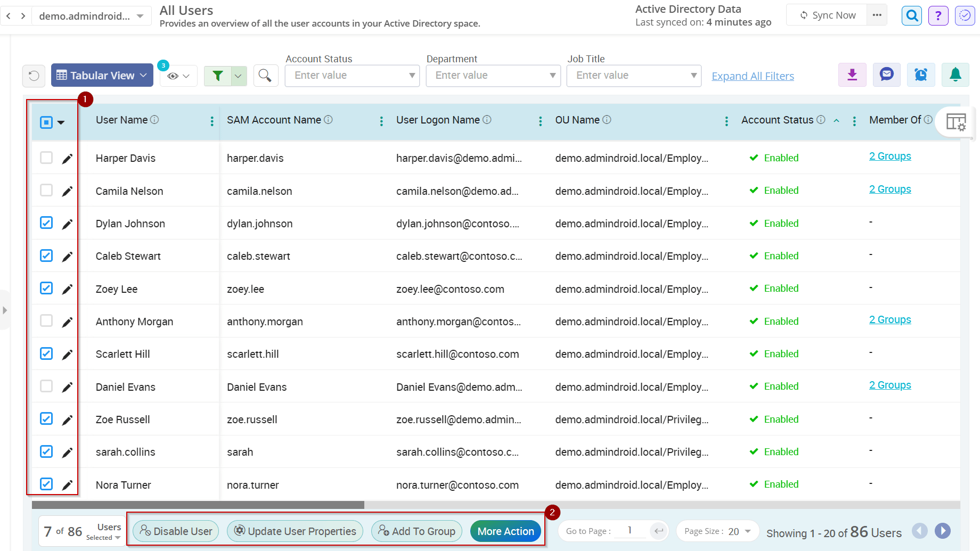Uncheck the Zoe Russell row checkbox

[x=46, y=418]
